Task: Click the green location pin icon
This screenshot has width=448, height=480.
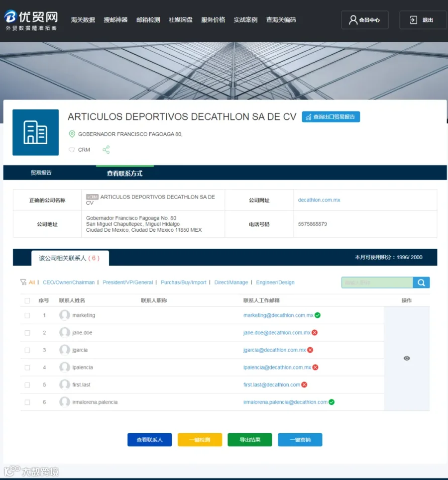Action: coord(72,134)
